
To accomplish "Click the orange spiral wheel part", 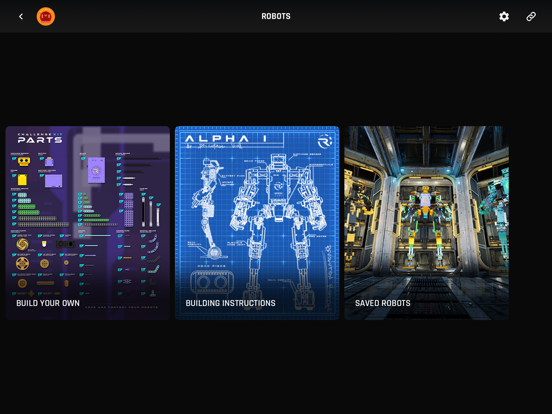I will click(x=22, y=244).
